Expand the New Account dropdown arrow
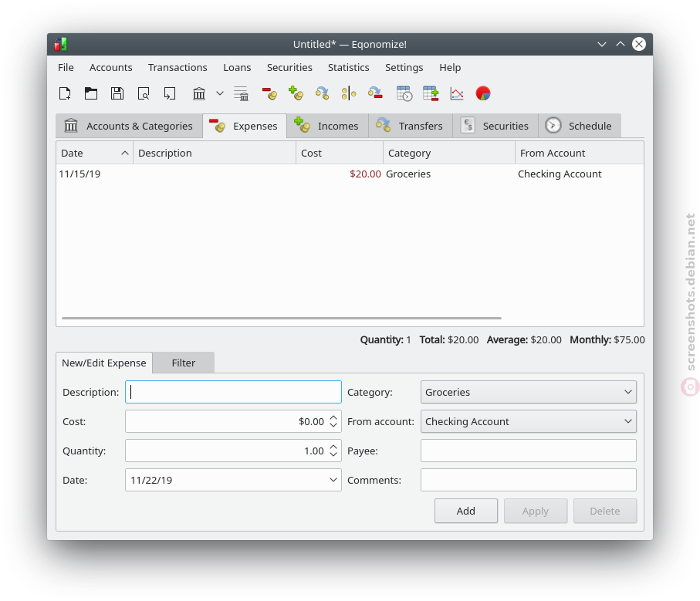 (220, 93)
